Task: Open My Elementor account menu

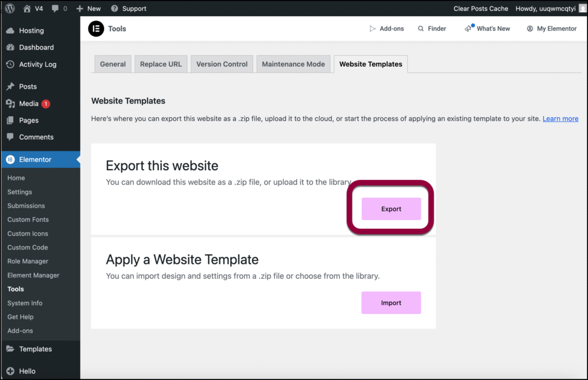Action: tap(551, 28)
